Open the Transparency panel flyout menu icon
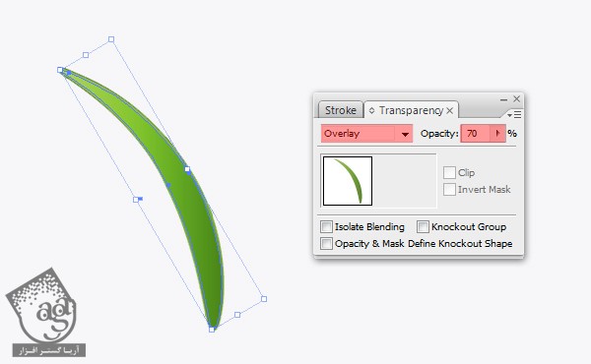The width and height of the screenshot is (591, 364). pyautogui.click(x=514, y=114)
